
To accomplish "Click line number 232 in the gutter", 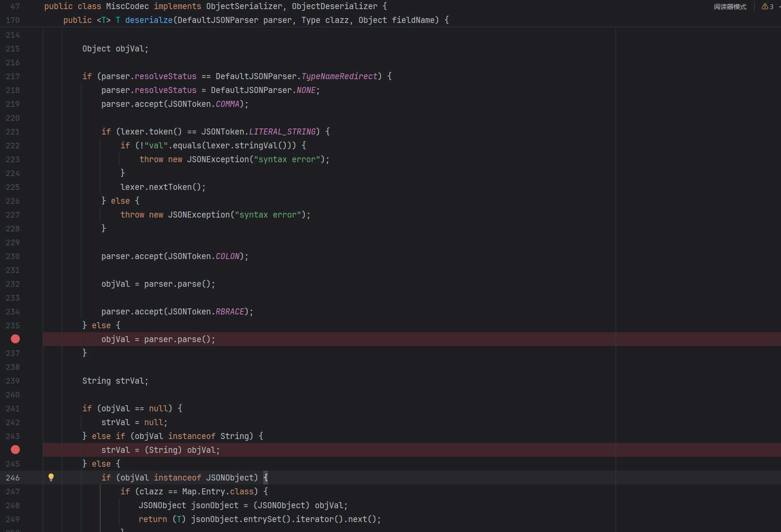I will coord(13,284).
